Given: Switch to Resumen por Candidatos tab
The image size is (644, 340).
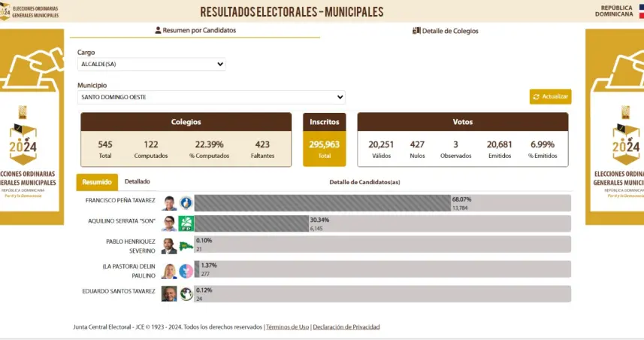Looking at the screenshot, I should (x=195, y=30).
